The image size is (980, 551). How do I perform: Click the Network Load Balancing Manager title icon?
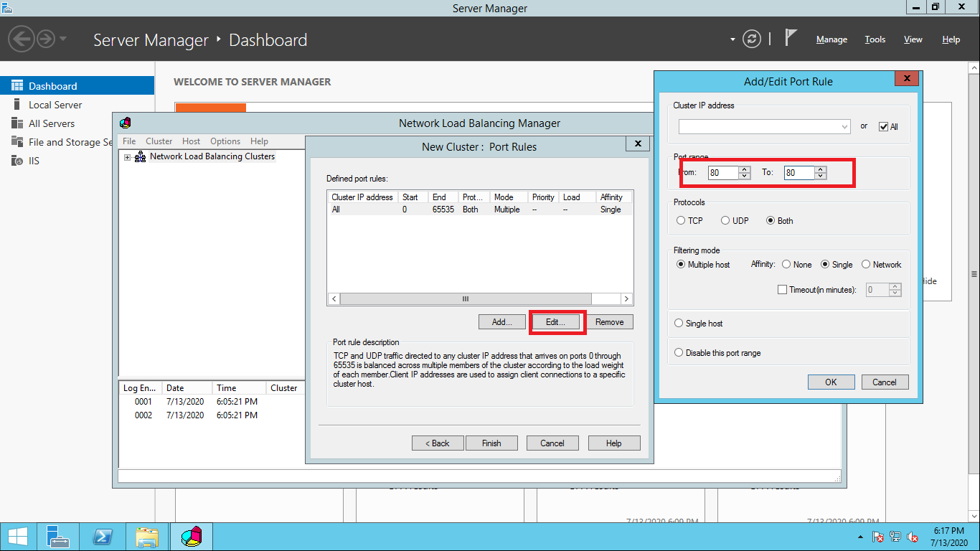click(x=126, y=123)
